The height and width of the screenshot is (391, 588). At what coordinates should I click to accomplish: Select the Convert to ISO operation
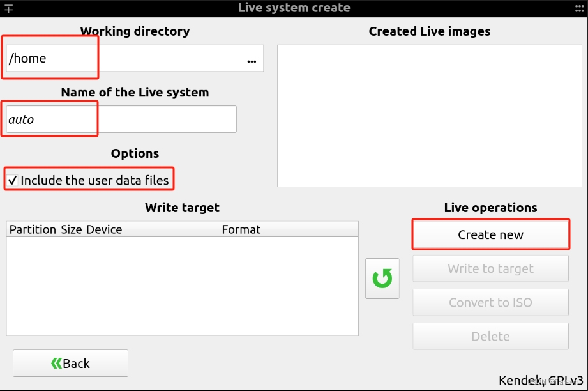click(490, 302)
